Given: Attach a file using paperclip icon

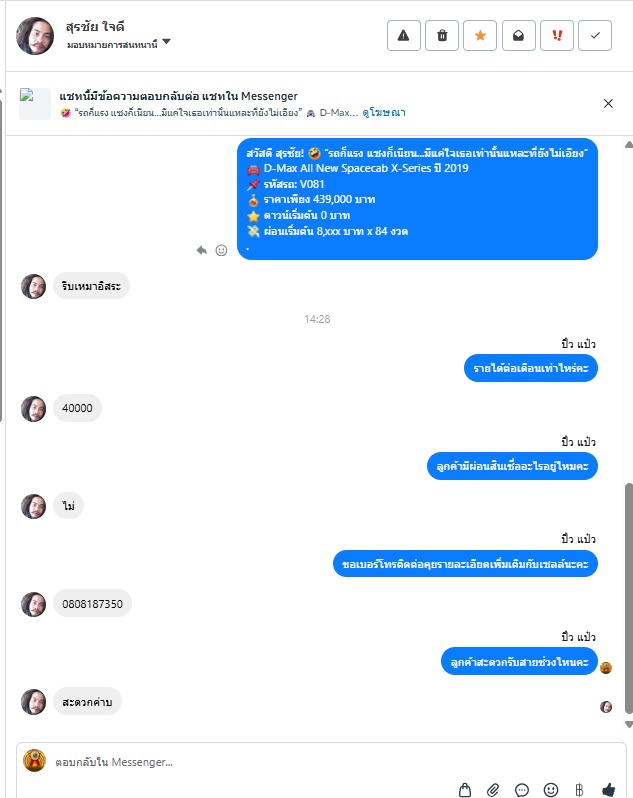Looking at the screenshot, I should [x=493, y=789].
